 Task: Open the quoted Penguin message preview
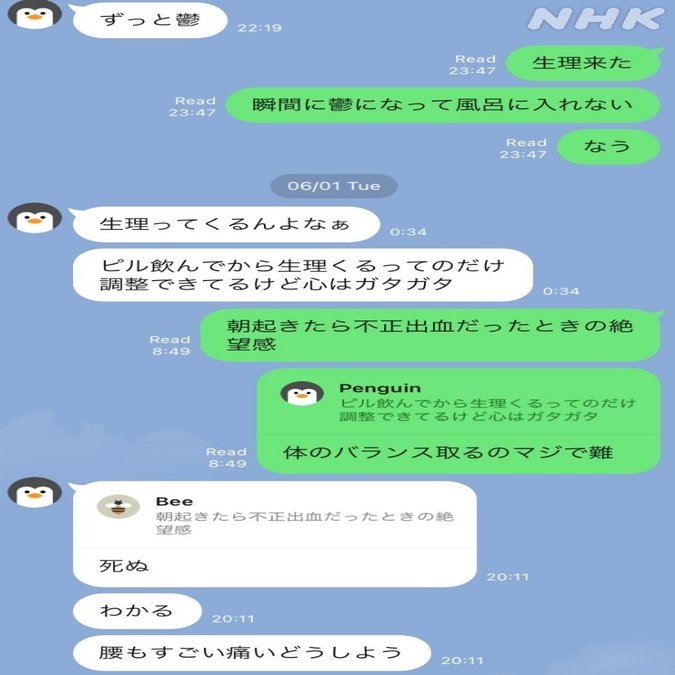[459, 402]
